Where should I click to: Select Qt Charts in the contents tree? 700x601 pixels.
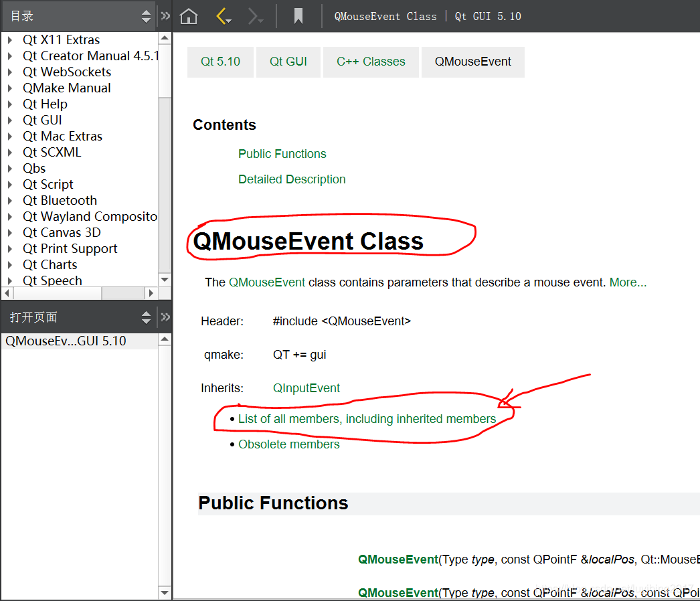click(50, 265)
